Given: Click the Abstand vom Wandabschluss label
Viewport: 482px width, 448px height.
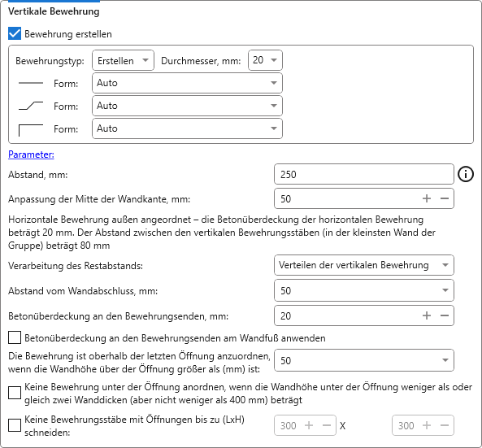Looking at the screenshot, I should [x=83, y=291].
